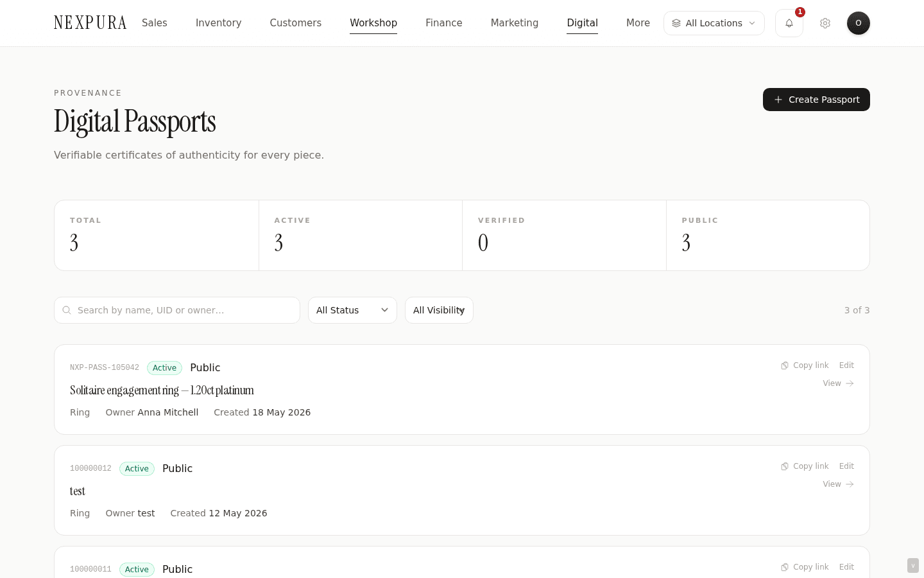
Task: Click the Solitaire engagement ring title
Action: (162, 390)
